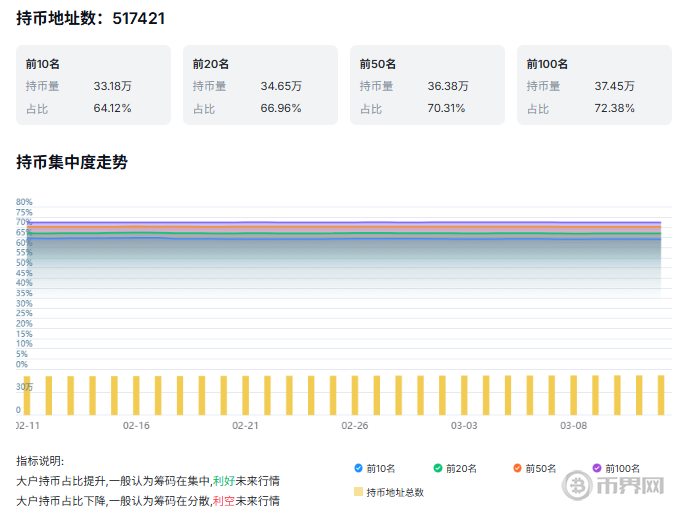Hide the 前10名 series via its legend label
This screenshot has width=675, height=513.
(x=382, y=468)
